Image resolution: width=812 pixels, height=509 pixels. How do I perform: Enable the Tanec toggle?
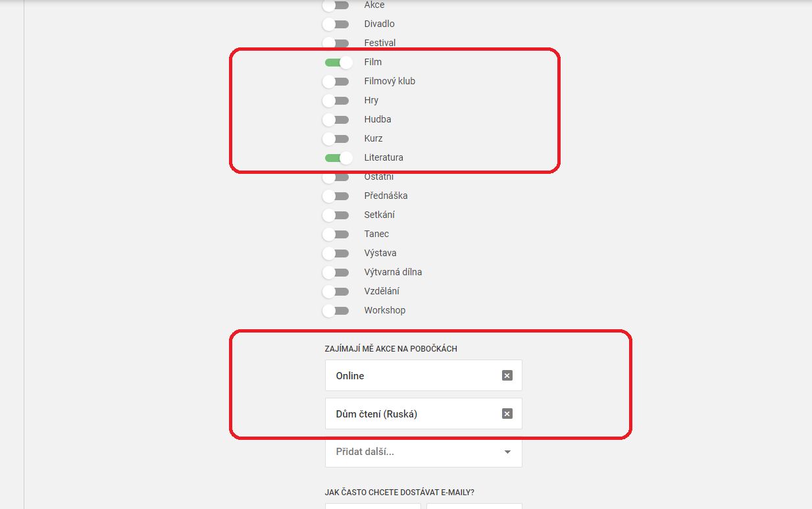(x=336, y=234)
